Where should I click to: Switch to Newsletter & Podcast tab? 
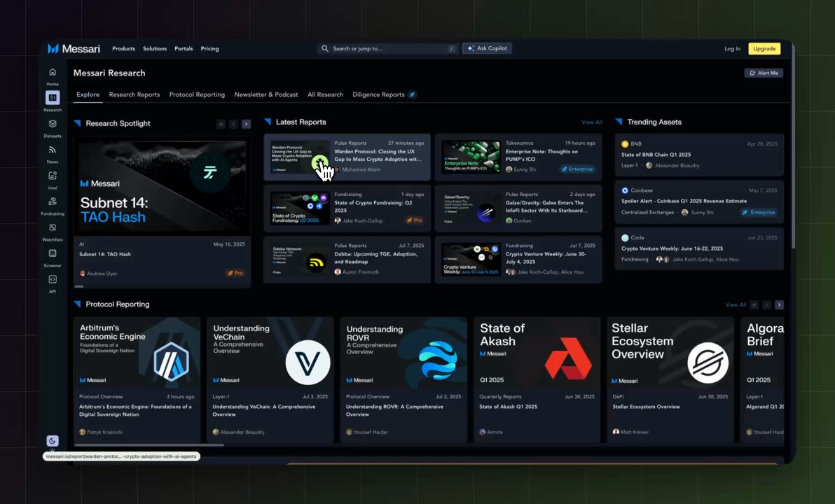tap(266, 94)
